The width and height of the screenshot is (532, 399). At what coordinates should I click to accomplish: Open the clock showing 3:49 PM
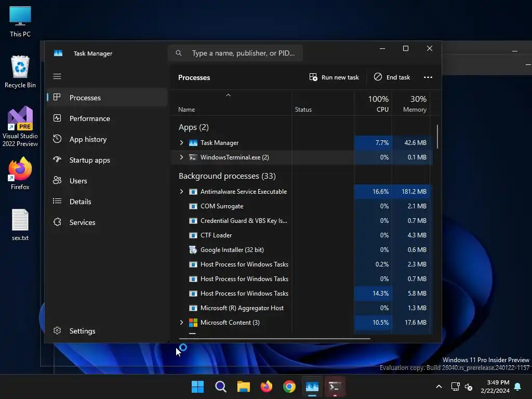tap(495, 387)
